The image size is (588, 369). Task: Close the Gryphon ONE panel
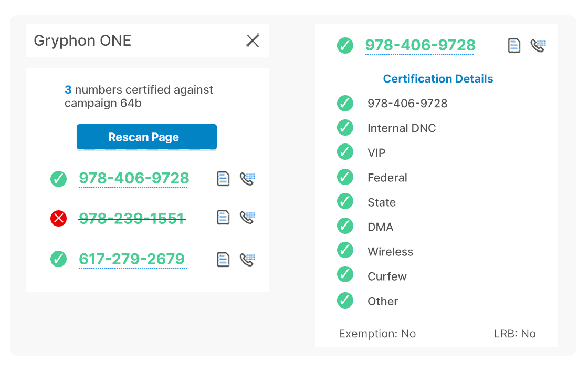coord(253,40)
